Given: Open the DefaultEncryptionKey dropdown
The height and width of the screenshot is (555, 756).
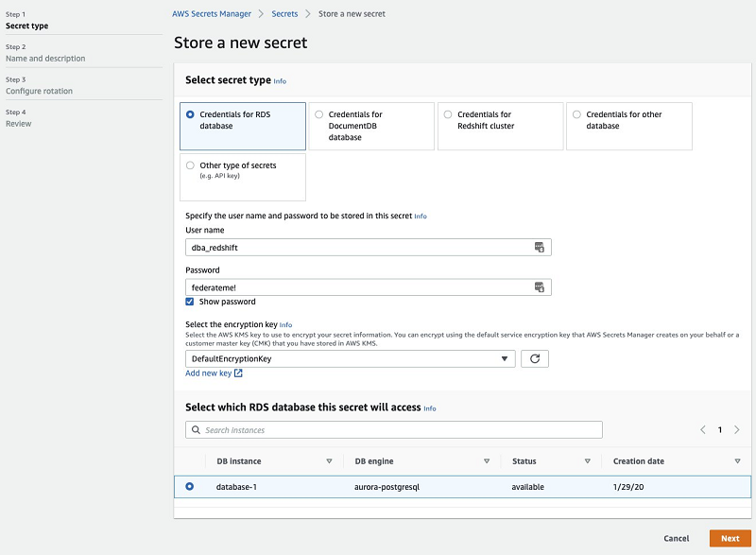Looking at the screenshot, I should [350, 359].
